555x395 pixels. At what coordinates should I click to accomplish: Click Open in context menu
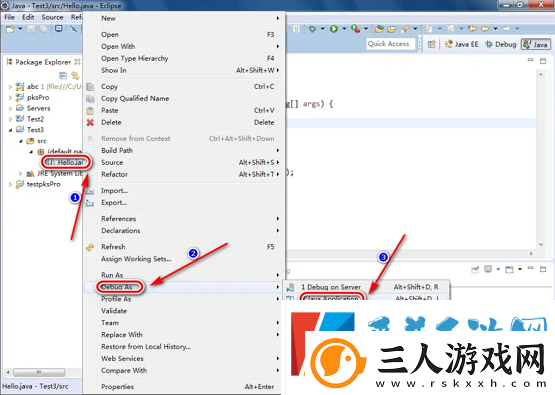183,35
